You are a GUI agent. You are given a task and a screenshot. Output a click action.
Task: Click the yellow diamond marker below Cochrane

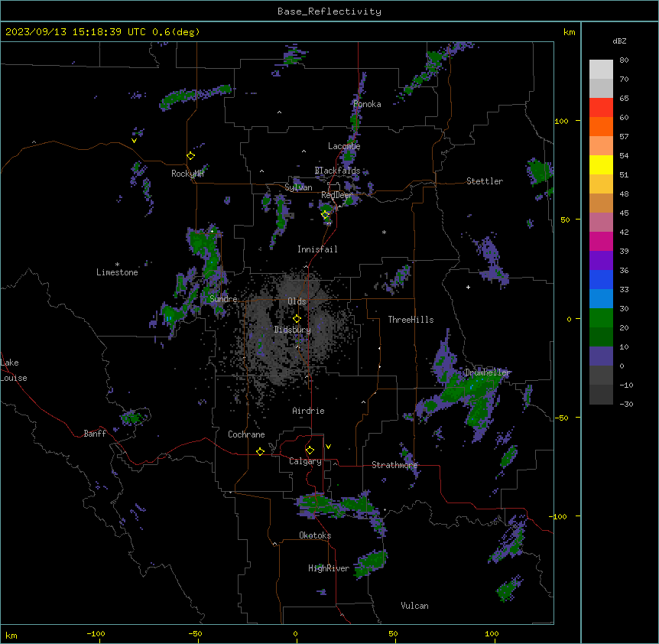click(260, 451)
